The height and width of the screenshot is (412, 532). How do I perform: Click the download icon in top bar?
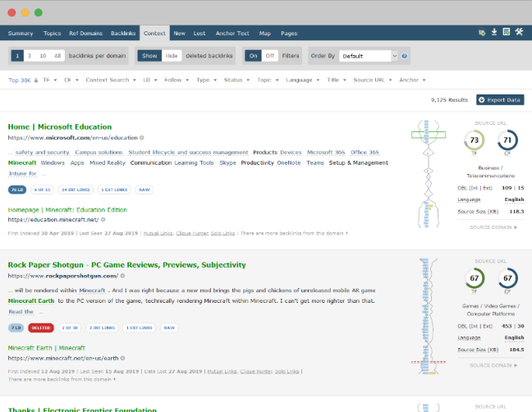pyautogui.click(x=494, y=32)
